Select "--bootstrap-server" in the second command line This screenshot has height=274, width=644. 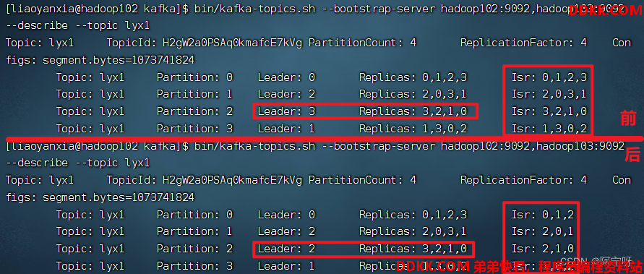click(x=378, y=146)
